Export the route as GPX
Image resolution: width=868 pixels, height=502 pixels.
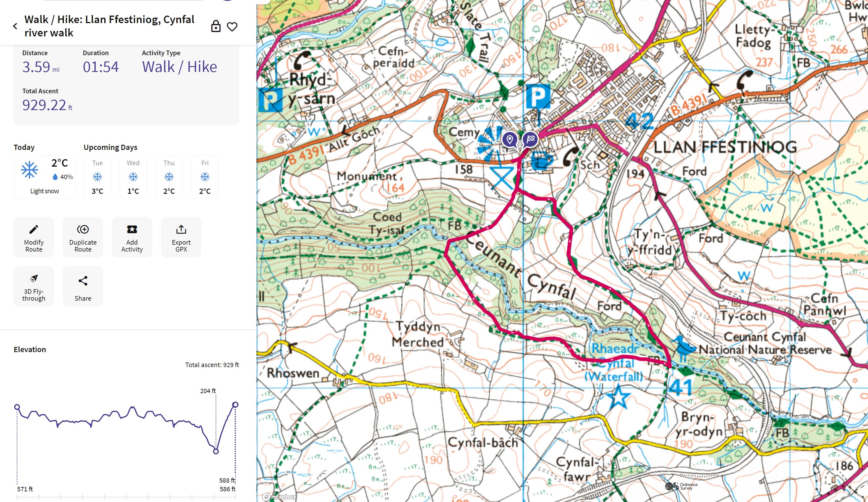181,237
